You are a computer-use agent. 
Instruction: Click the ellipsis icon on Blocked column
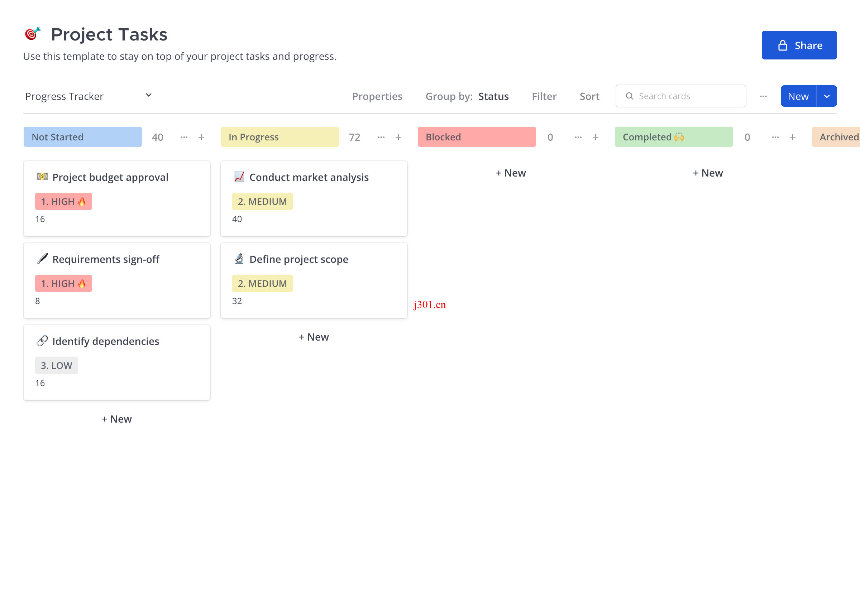[578, 137]
